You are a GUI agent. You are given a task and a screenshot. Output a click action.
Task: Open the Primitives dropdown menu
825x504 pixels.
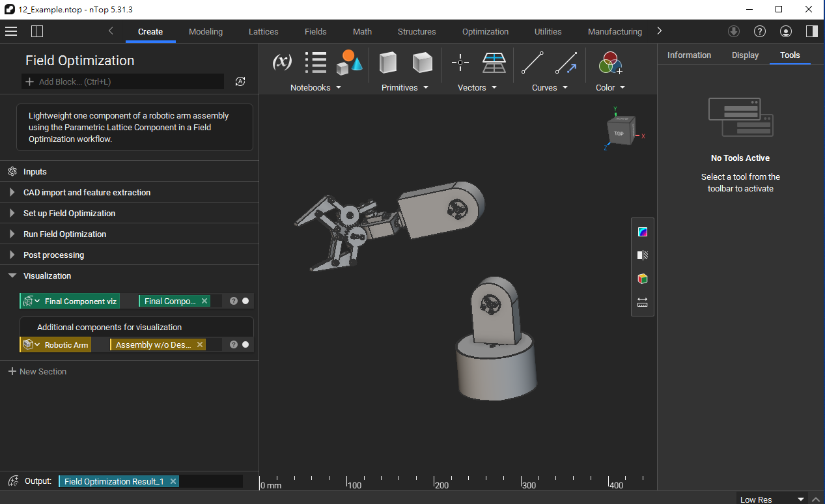click(405, 88)
